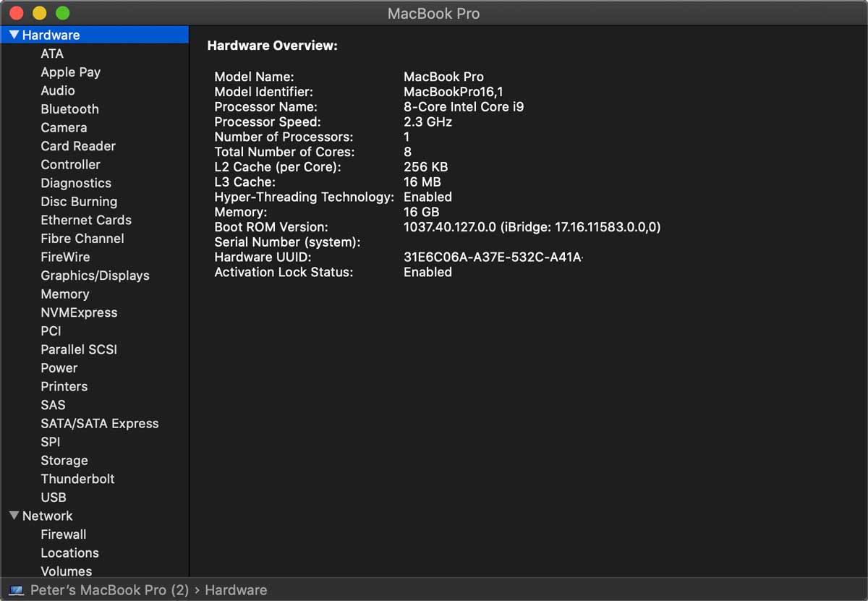Open the Audio hardware entry
Image resolution: width=868 pixels, height=601 pixels.
(x=58, y=90)
